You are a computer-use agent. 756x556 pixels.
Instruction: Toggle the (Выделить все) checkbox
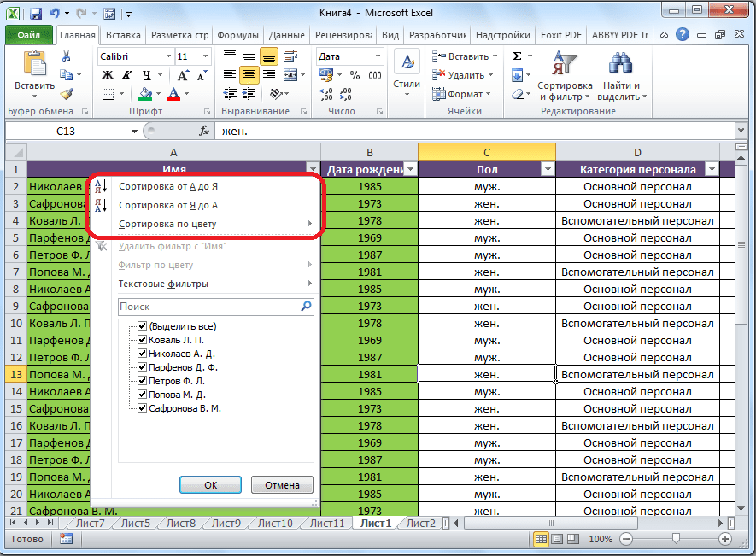coord(142,326)
